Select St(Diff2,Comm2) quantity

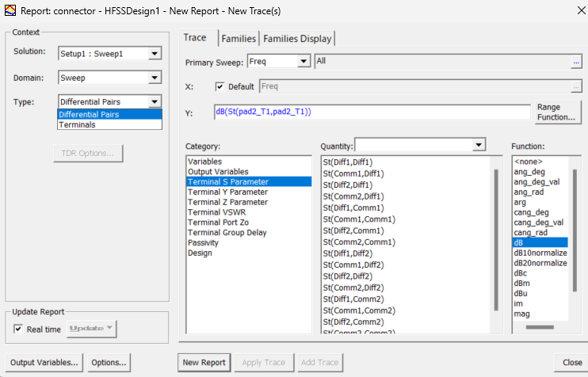pyautogui.click(x=407, y=322)
